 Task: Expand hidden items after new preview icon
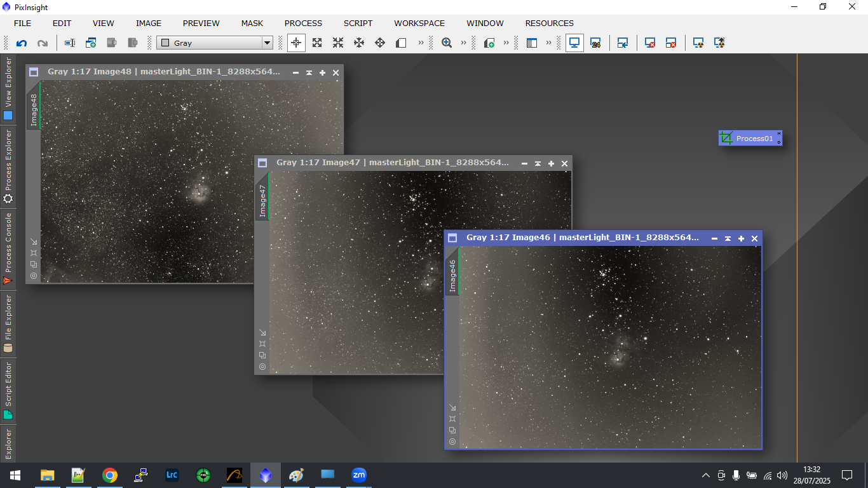(x=506, y=43)
